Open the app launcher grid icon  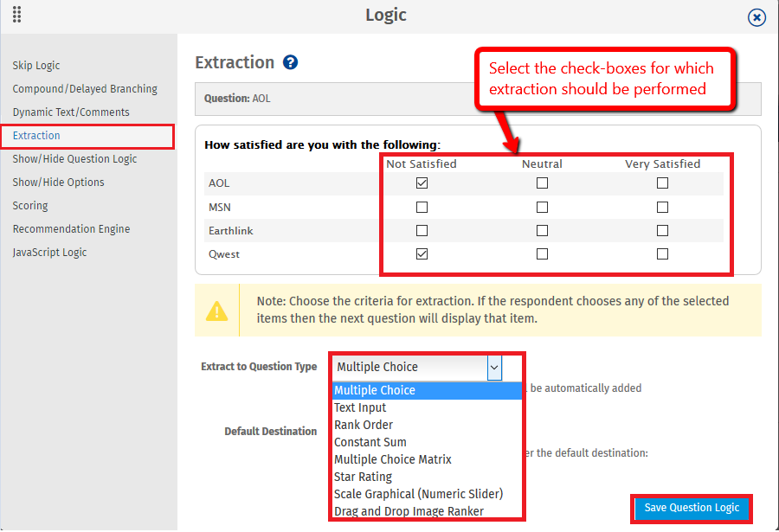click(17, 15)
